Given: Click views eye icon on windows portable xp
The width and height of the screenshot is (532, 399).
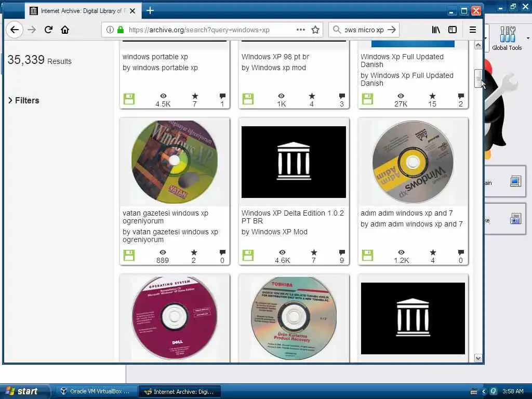Looking at the screenshot, I should click(163, 96).
